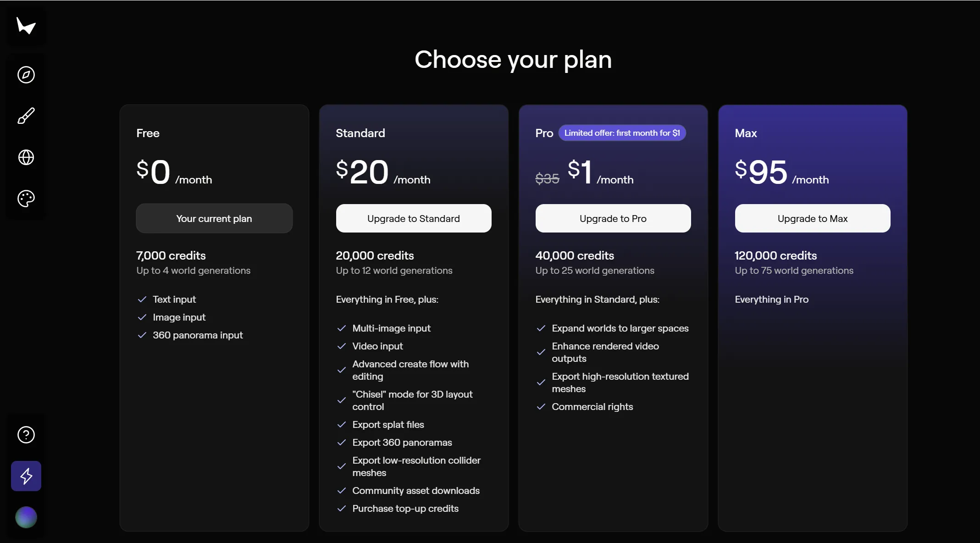Open the help question mark icon
The image size is (980, 543).
click(x=26, y=435)
